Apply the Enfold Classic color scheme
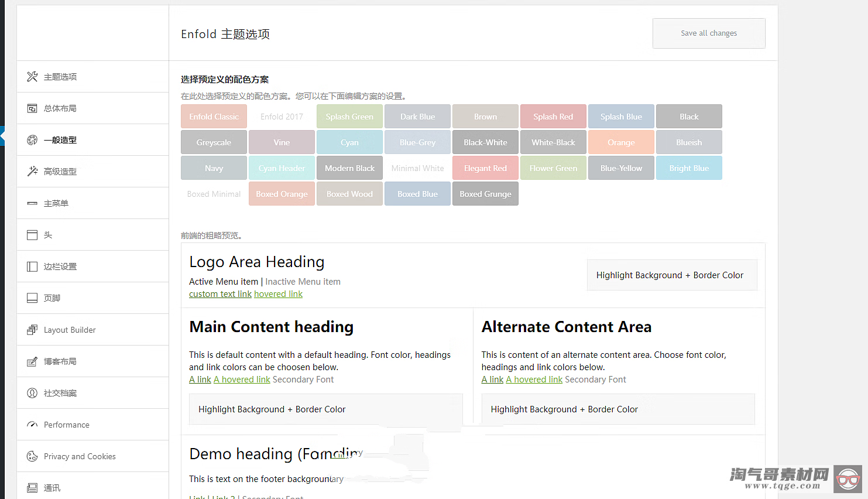 click(214, 117)
